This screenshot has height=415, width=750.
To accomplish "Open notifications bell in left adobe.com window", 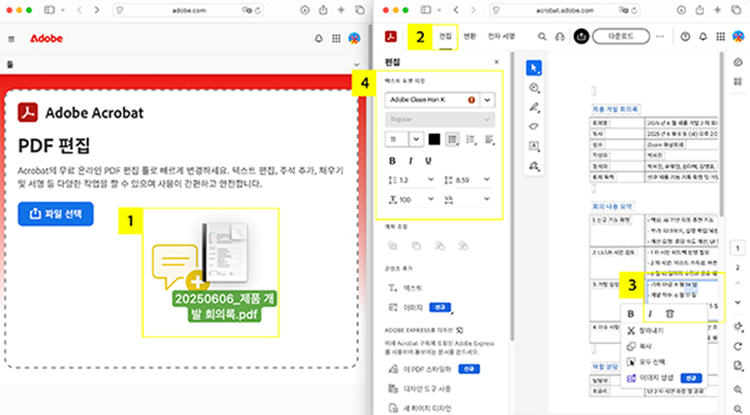I will point(319,39).
